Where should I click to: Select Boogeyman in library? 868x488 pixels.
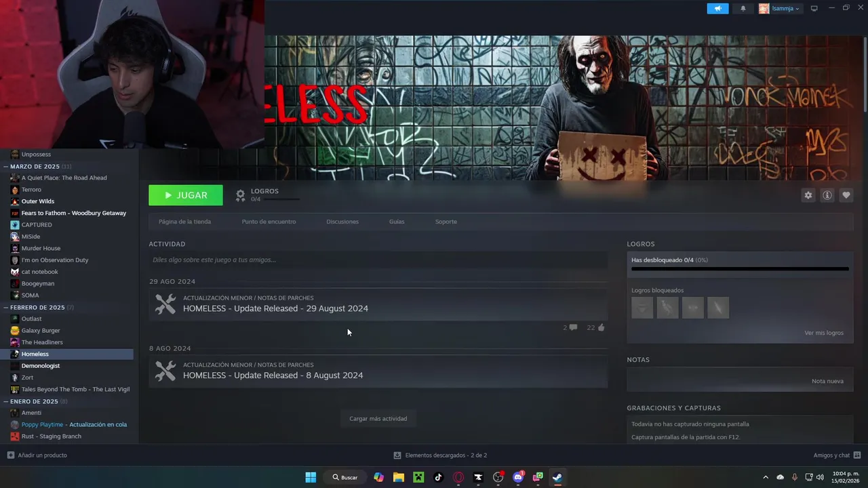click(x=37, y=283)
